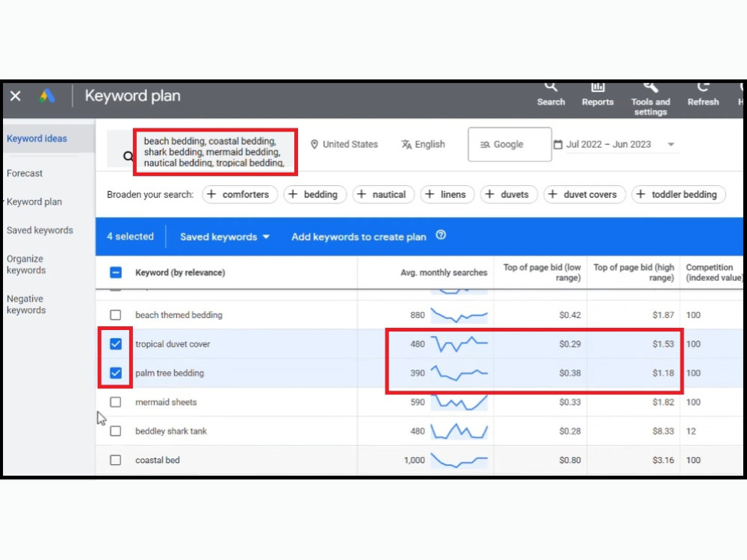Click trend sparkline for mermaid sheets
This screenshot has width=747, height=560.
pyautogui.click(x=459, y=402)
